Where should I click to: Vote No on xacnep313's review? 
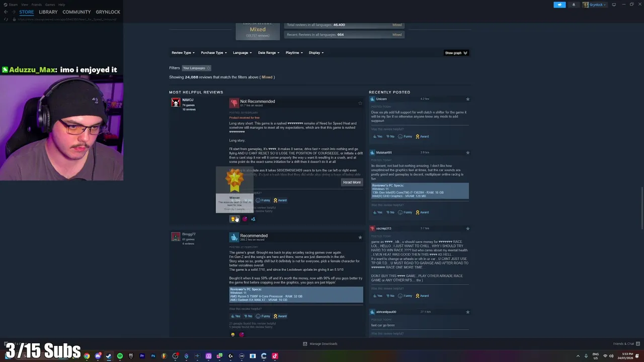pyautogui.click(x=390, y=296)
